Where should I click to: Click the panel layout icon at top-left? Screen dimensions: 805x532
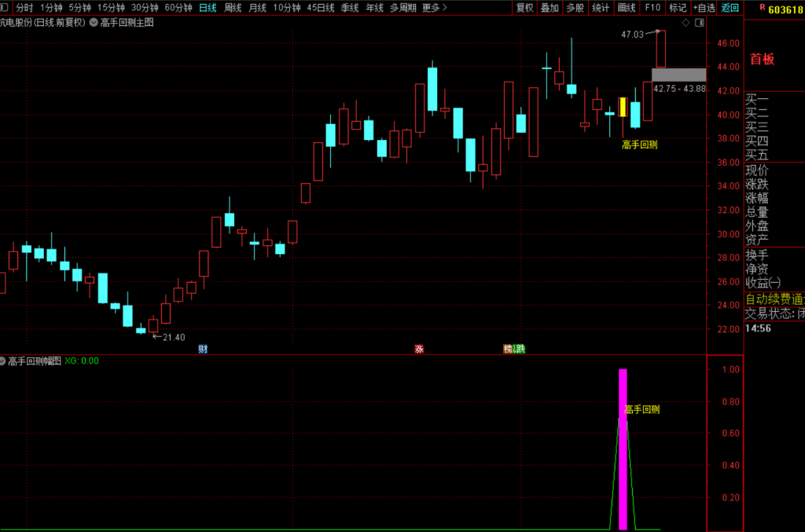pos(4,7)
